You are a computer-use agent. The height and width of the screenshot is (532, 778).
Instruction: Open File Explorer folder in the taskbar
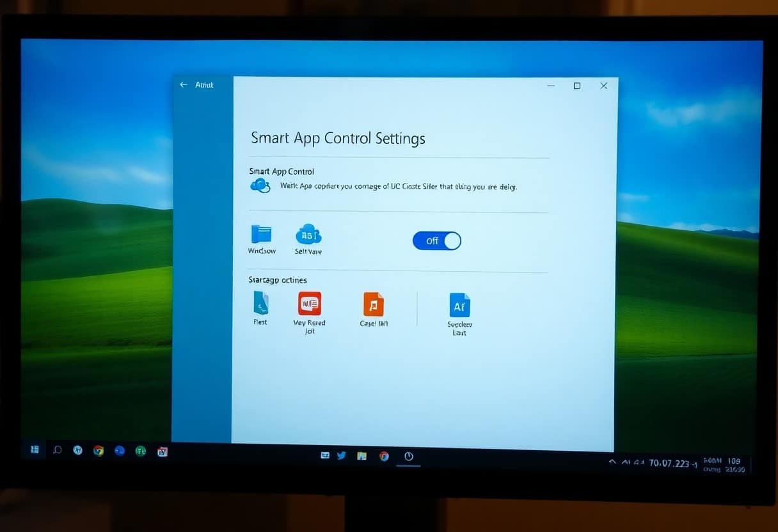point(362,456)
